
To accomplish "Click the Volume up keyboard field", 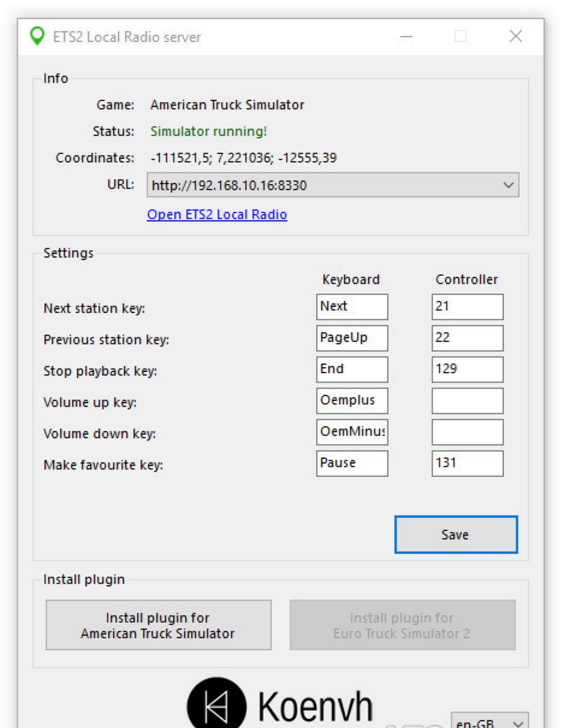I will point(352,401).
